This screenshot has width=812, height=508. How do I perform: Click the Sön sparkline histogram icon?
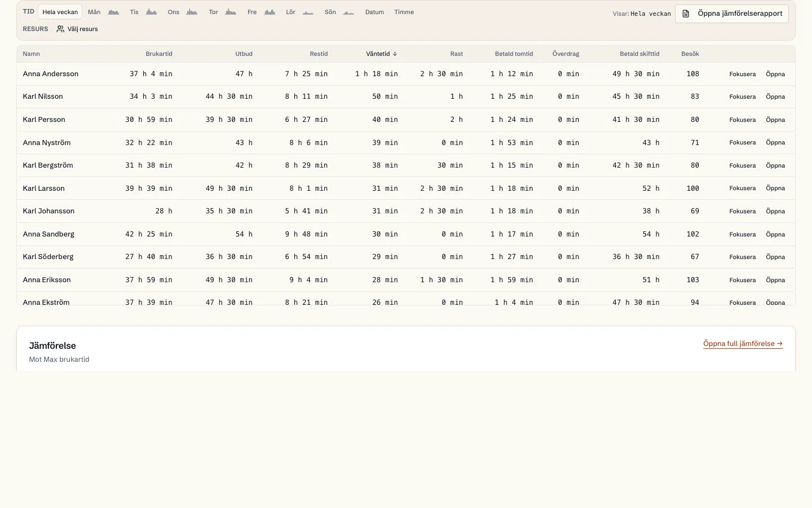pos(349,12)
